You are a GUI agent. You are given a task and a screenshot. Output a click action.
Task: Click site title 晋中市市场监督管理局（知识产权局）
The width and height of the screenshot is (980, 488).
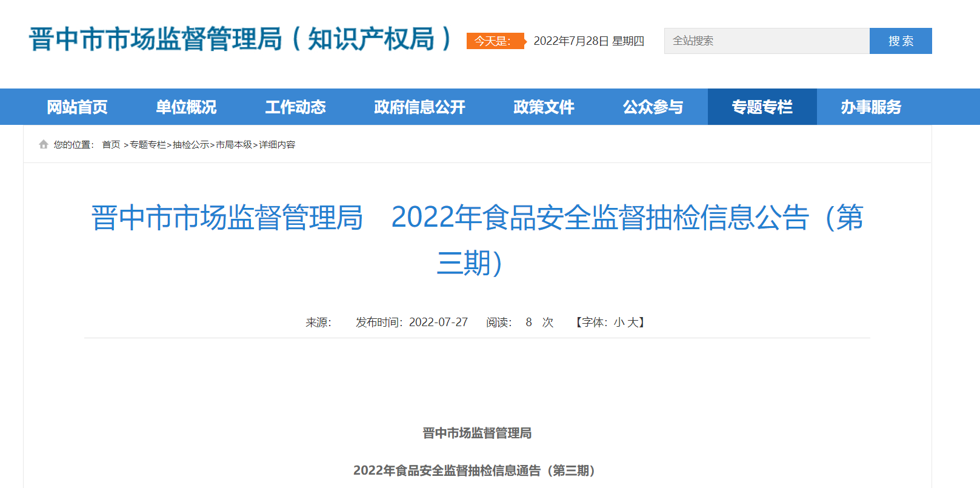[x=240, y=39]
